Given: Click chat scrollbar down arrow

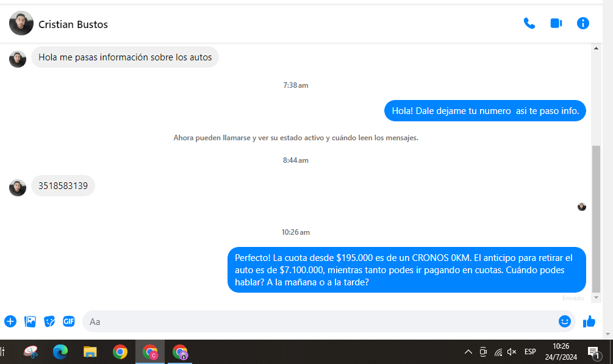Looking at the screenshot, I should pyautogui.click(x=596, y=298).
